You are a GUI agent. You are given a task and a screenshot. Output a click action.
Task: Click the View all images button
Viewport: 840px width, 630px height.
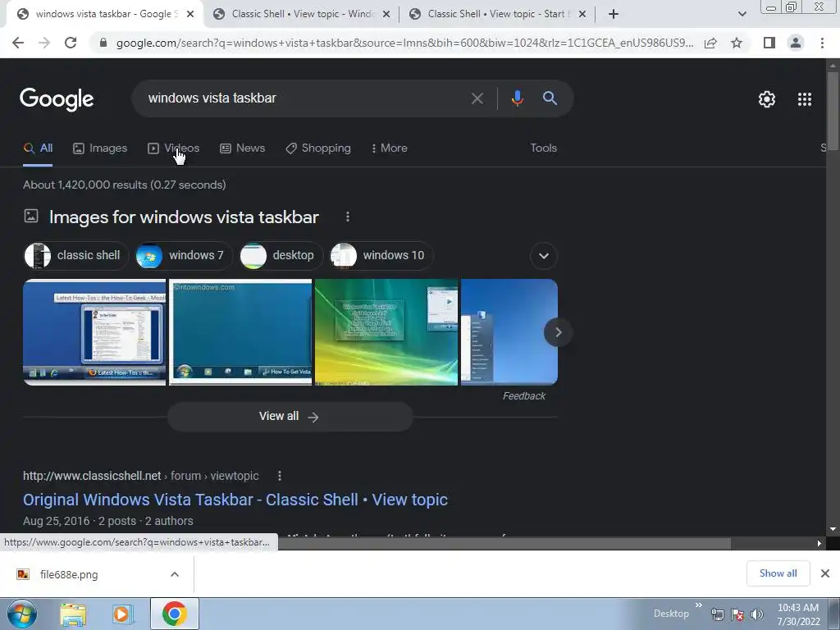point(290,416)
